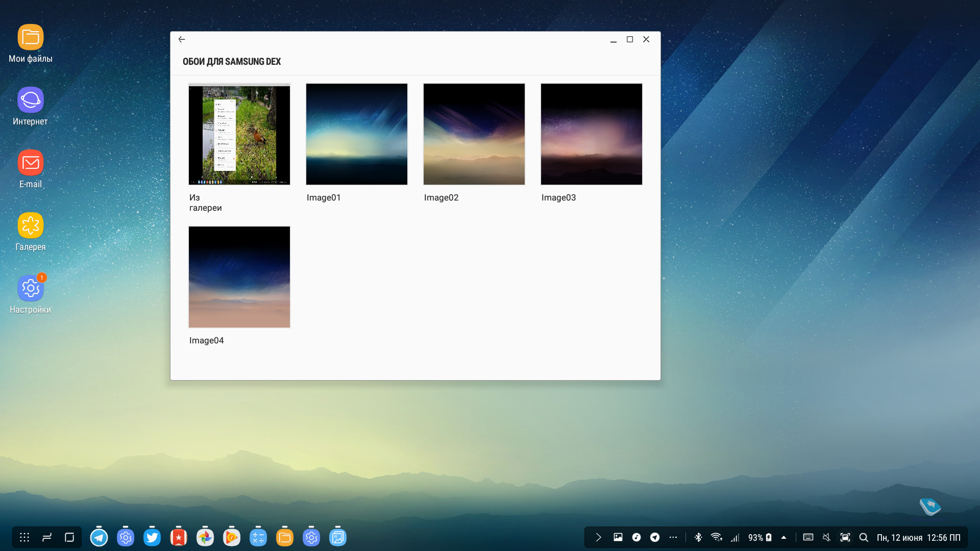Viewport: 980px width, 551px height.
Task: Open the image notification in status tray
Action: point(618,537)
